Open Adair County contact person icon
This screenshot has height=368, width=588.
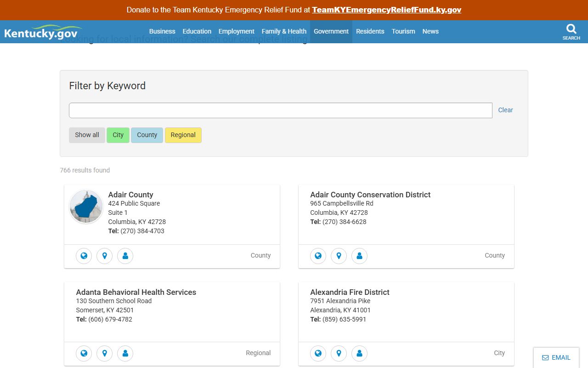tap(125, 256)
